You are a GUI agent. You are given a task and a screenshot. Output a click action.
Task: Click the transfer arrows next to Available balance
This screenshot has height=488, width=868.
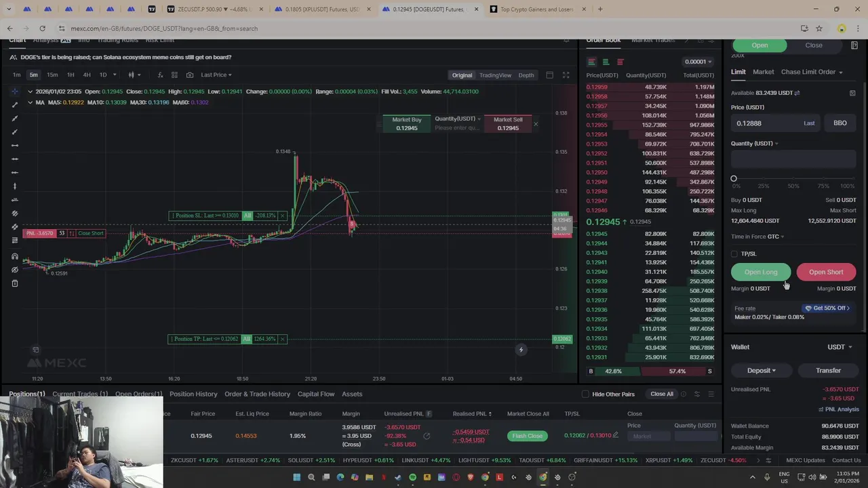(x=797, y=93)
